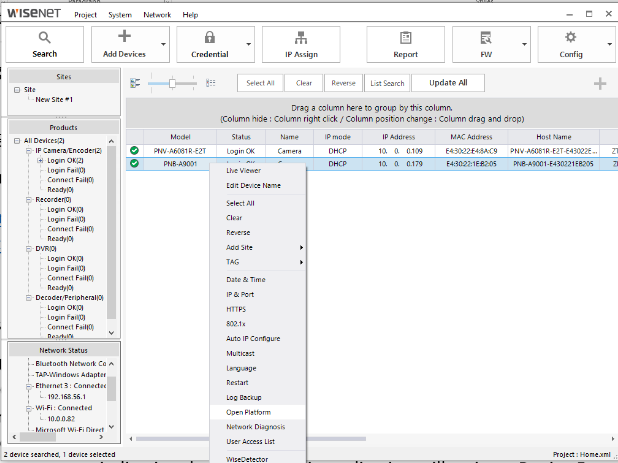Screen dimensions: 618x463
Task: Switch to the list view icon left of slider
Action: tap(135, 83)
